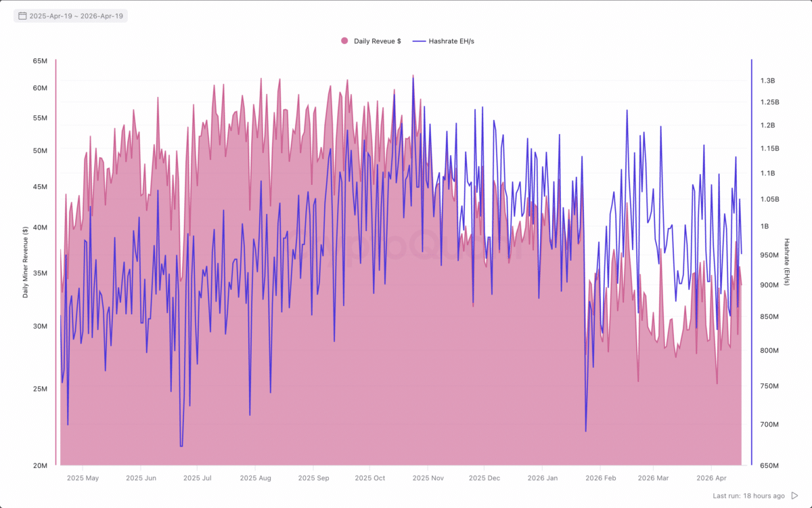This screenshot has height=508, width=812.
Task: Open the 2025-Apr-19 ~ 2026-Apr-19 range selector
Action: click(70, 14)
